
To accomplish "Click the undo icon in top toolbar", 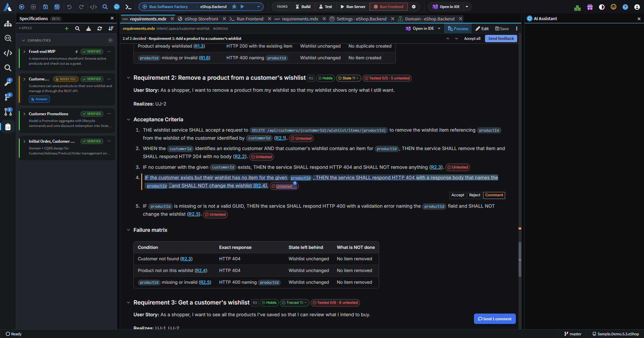I will 69,7.
